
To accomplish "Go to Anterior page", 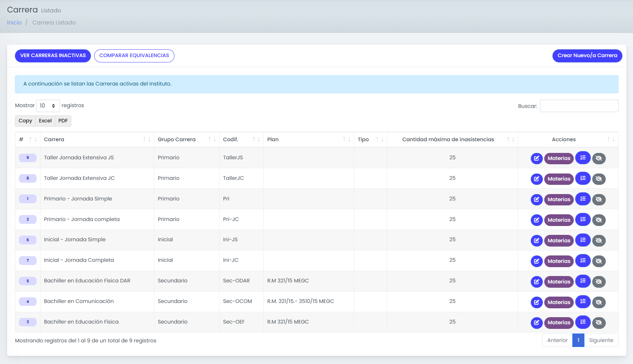I will [x=557, y=340].
